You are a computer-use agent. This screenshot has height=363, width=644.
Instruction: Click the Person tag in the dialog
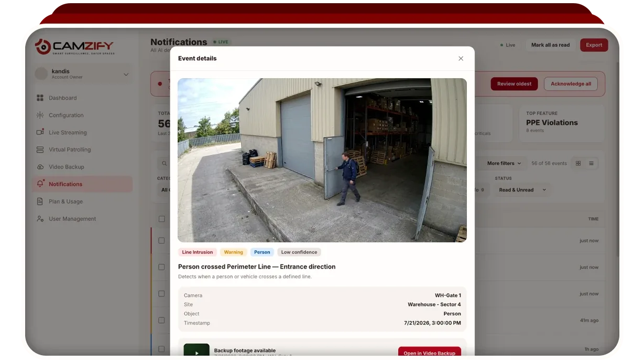[x=262, y=252]
